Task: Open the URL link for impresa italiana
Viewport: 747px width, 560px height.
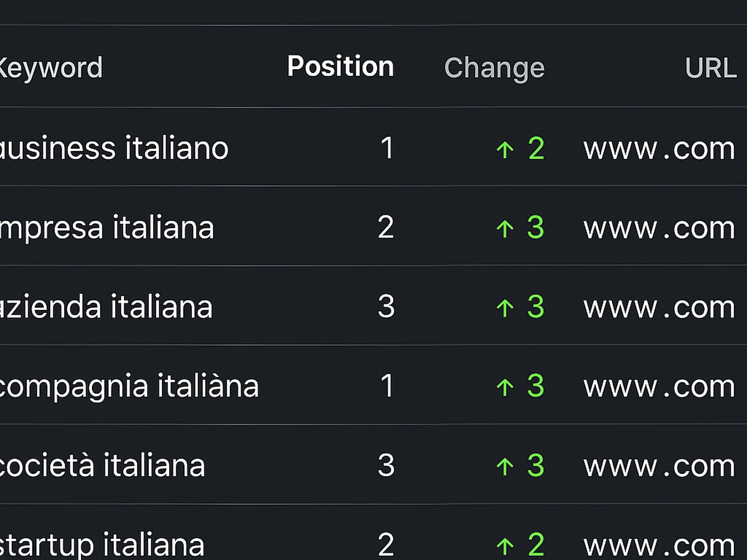Action: (659, 228)
